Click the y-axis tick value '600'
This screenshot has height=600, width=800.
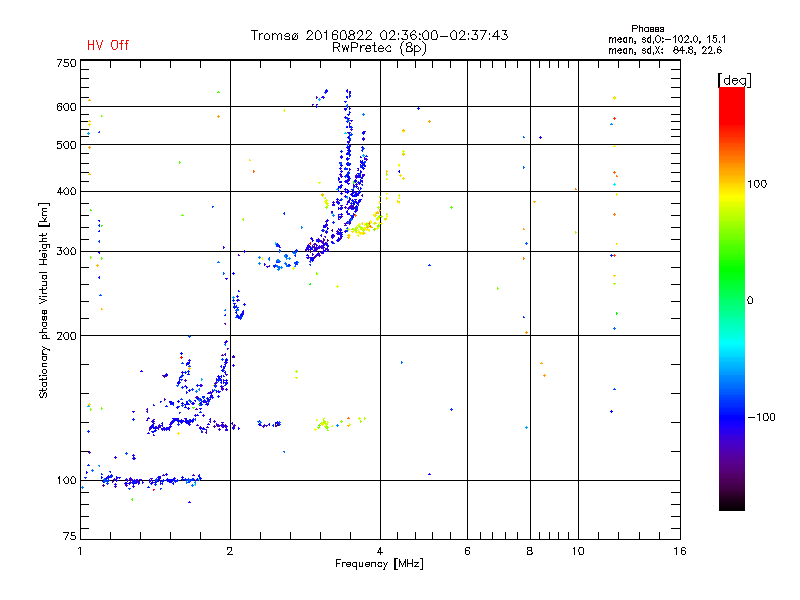click(x=67, y=107)
